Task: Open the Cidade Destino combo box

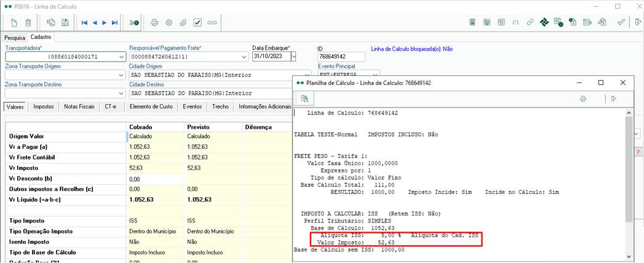Action: [210, 94]
